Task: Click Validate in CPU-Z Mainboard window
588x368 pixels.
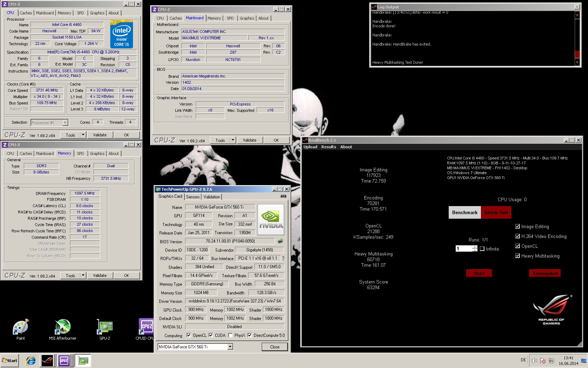Action: pos(250,140)
